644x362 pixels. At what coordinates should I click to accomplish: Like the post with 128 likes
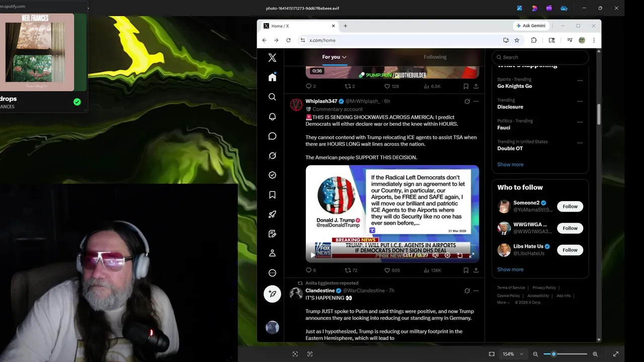pyautogui.click(x=391, y=86)
